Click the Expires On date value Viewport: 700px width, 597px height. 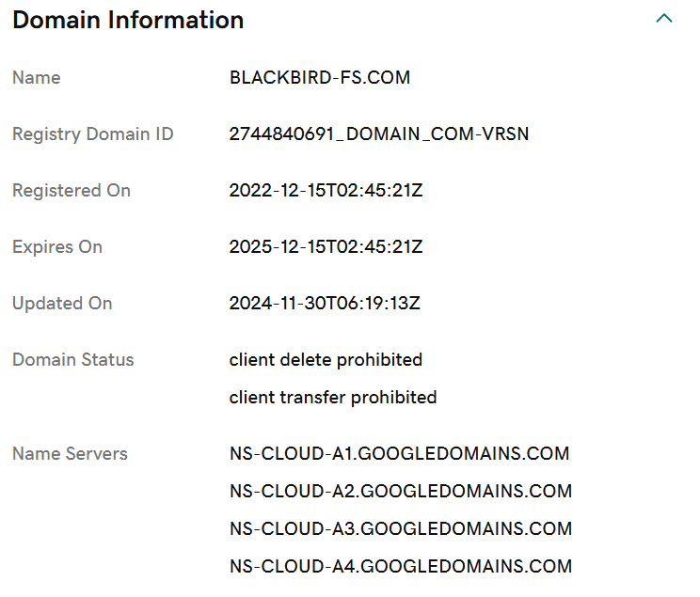[x=326, y=246]
